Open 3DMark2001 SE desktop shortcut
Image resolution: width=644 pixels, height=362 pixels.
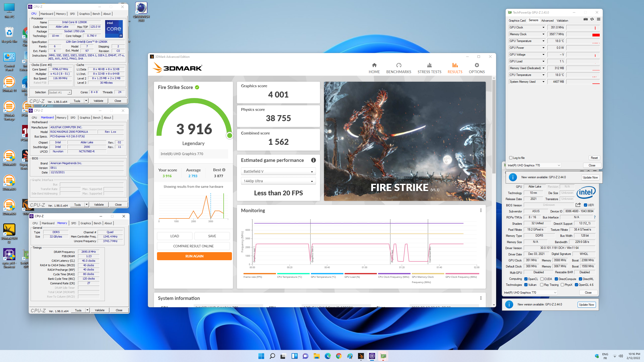point(9,234)
